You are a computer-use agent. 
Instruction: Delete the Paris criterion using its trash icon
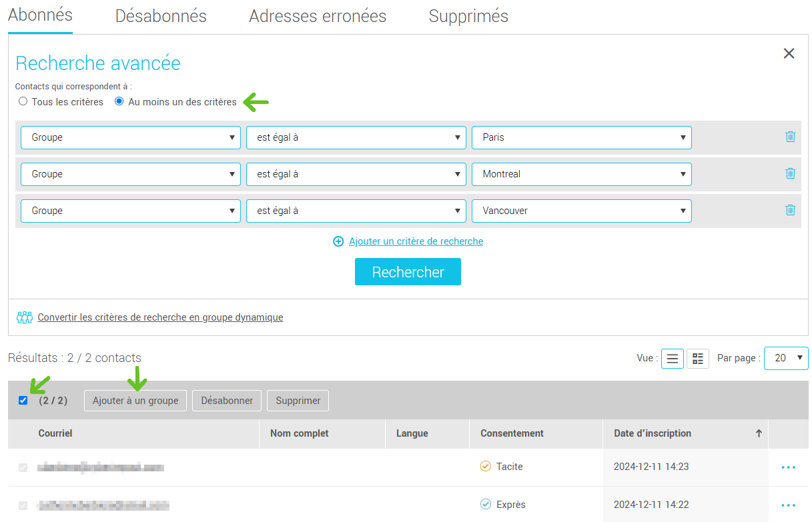(790, 137)
